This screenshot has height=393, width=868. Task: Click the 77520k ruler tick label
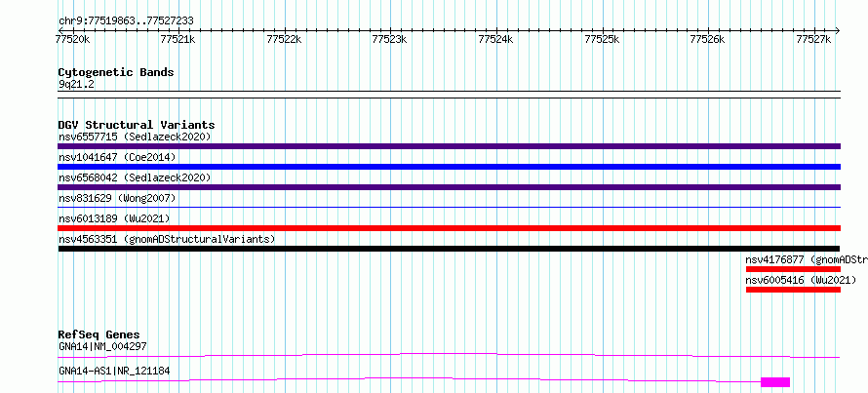click(x=72, y=39)
